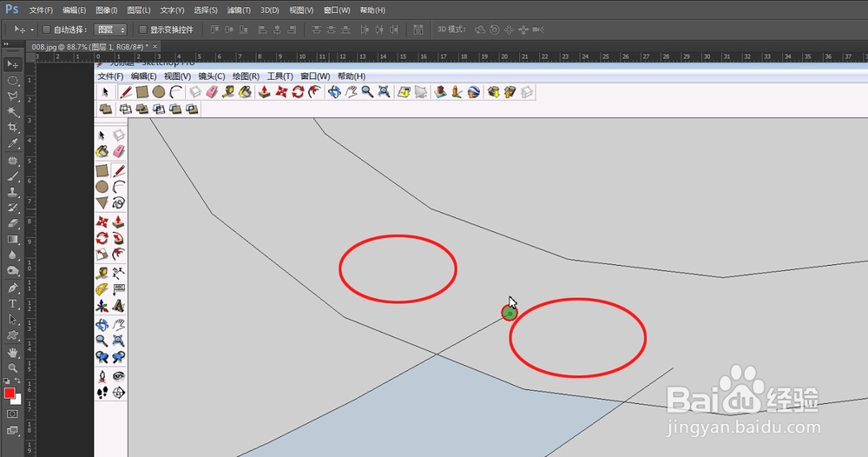Open Photoshop's 选择(S) menu
The image size is (868, 457).
pos(206,10)
